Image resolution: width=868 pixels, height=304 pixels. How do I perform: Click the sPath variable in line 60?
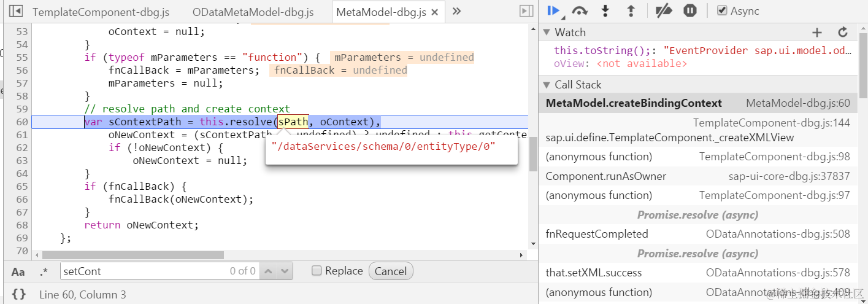point(293,122)
